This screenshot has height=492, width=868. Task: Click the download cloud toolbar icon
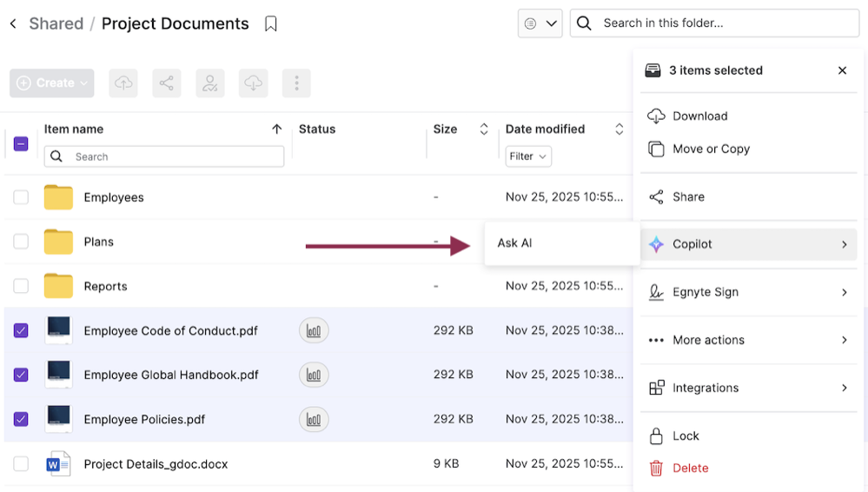(x=254, y=83)
